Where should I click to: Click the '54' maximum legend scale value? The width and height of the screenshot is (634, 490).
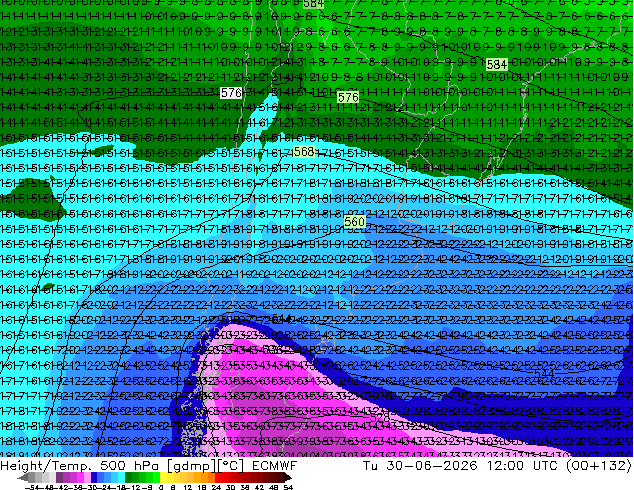[289, 488]
